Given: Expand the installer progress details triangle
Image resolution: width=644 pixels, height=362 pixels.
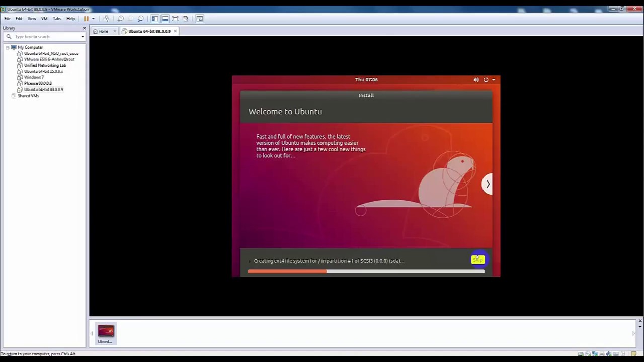Looking at the screenshot, I should pos(250,261).
